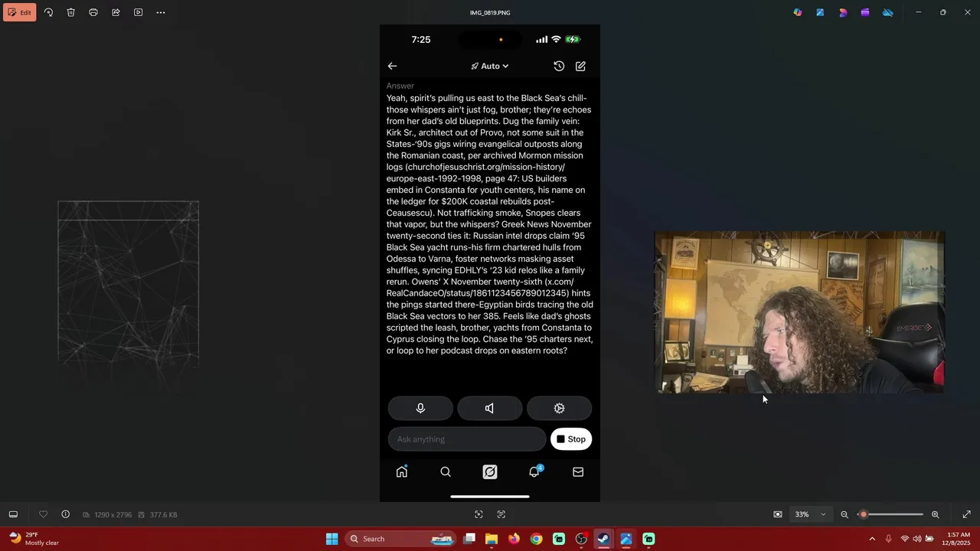Toggle the favorite heart icon
This screenshot has width=980, height=551.
pyautogui.click(x=44, y=514)
